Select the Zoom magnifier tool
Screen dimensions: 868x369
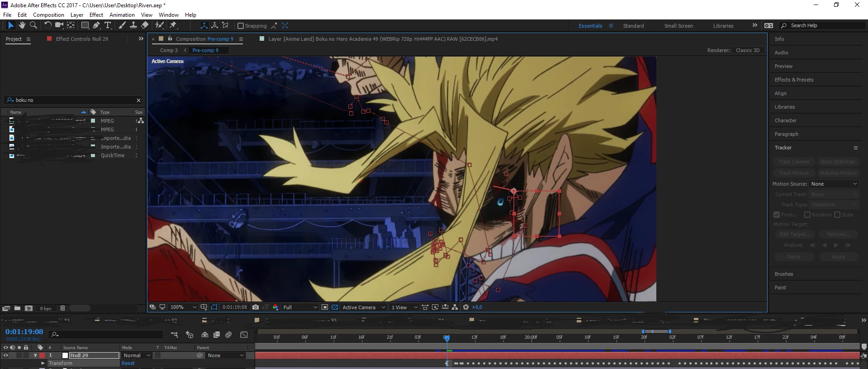coord(33,25)
